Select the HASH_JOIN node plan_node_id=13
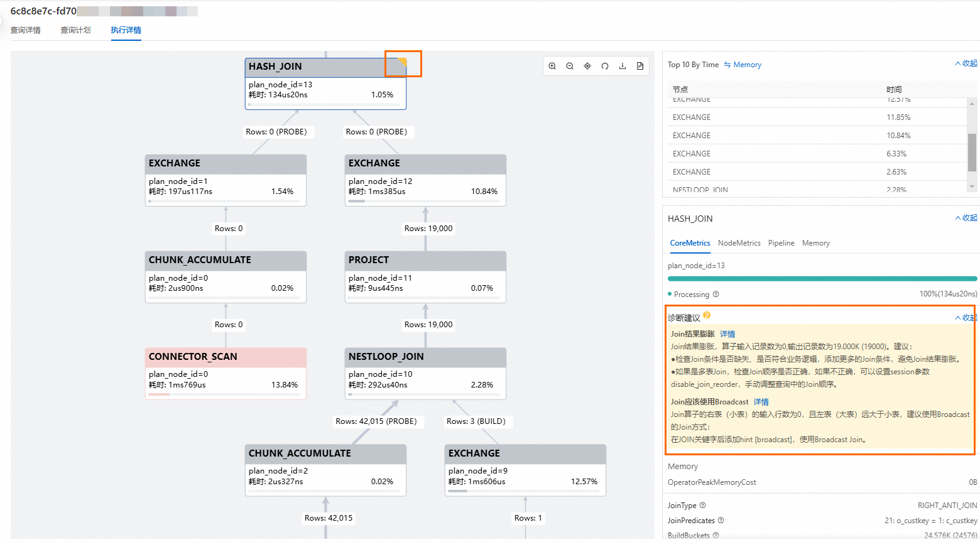This screenshot has width=980, height=542. pos(325,84)
